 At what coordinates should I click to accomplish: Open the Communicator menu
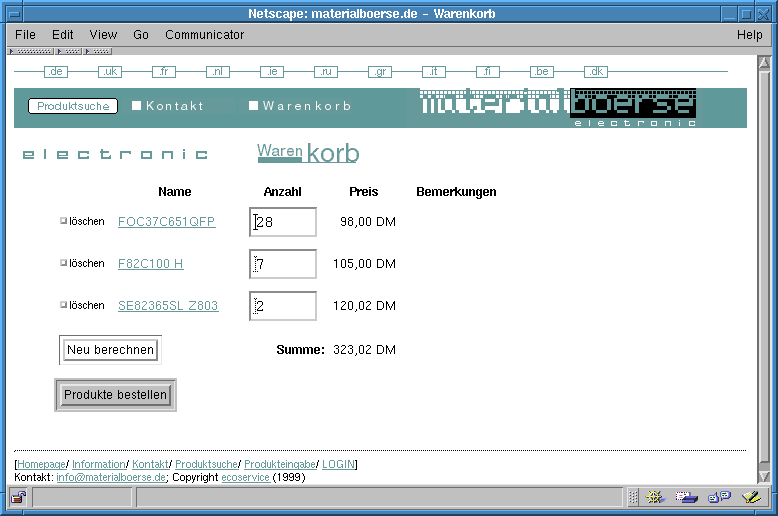[x=204, y=35]
